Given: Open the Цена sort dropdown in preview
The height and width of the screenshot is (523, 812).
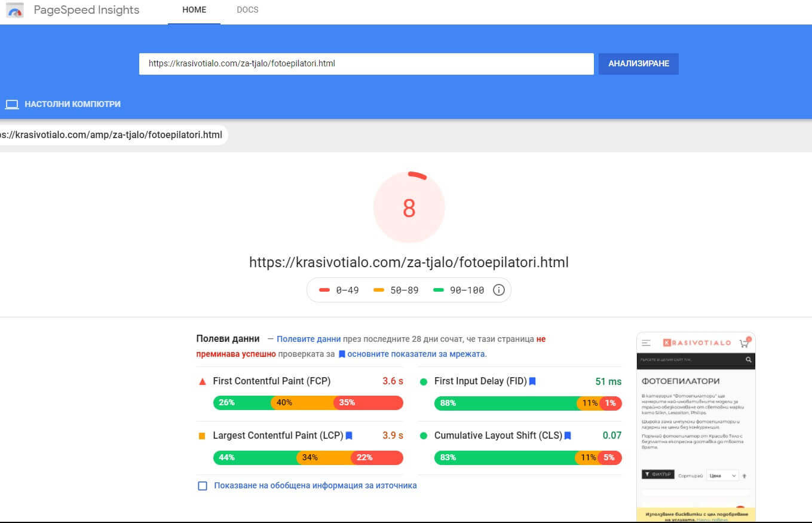Looking at the screenshot, I should tap(722, 476).
